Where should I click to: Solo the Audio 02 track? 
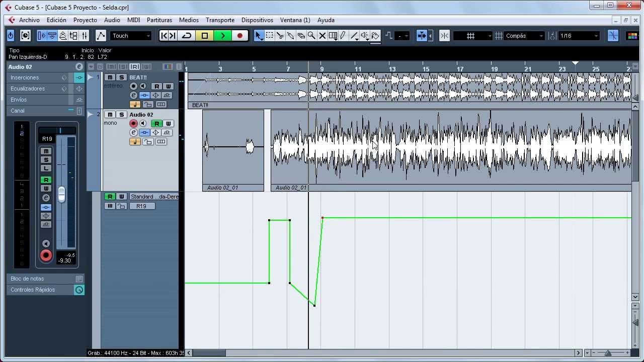coord(121,115)
